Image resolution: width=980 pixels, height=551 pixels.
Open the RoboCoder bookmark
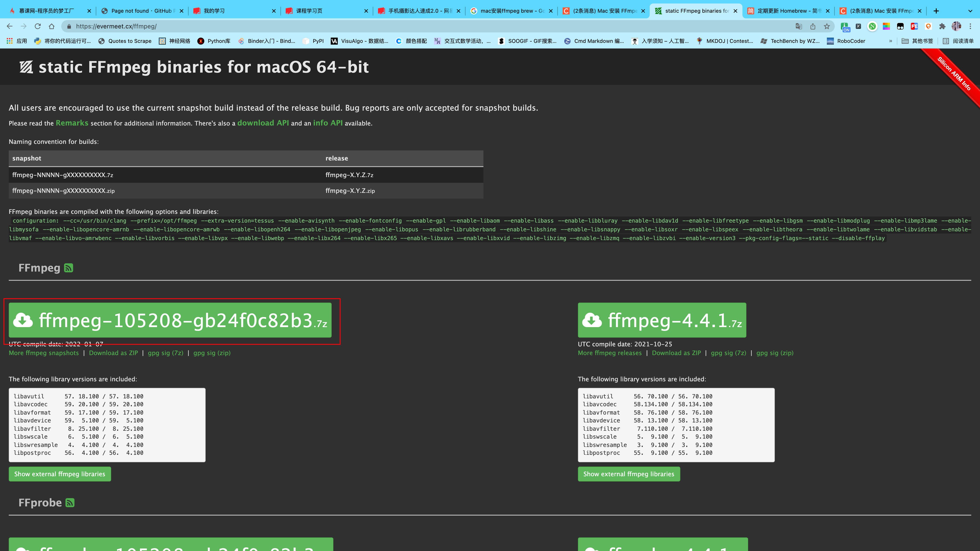click(x=846, y=41)
